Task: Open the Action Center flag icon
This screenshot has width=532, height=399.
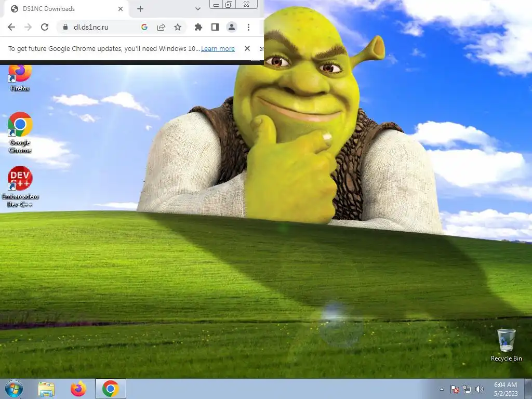Action: tap(455, 389)
